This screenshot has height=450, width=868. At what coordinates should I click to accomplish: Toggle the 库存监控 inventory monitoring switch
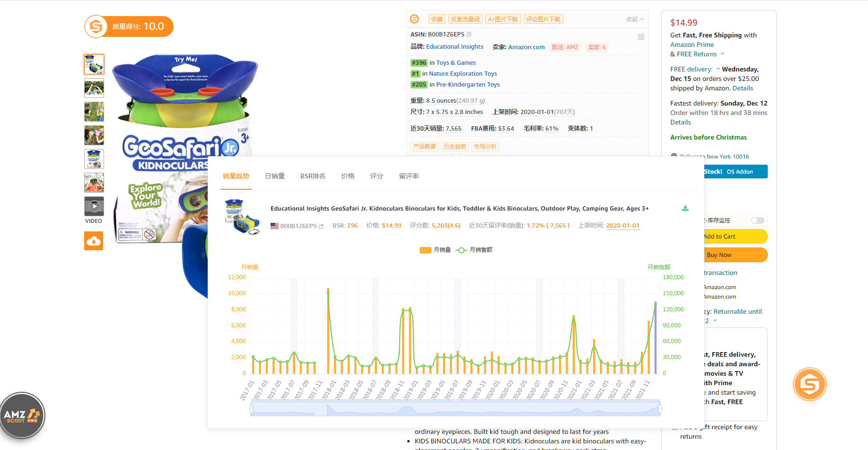757,221
